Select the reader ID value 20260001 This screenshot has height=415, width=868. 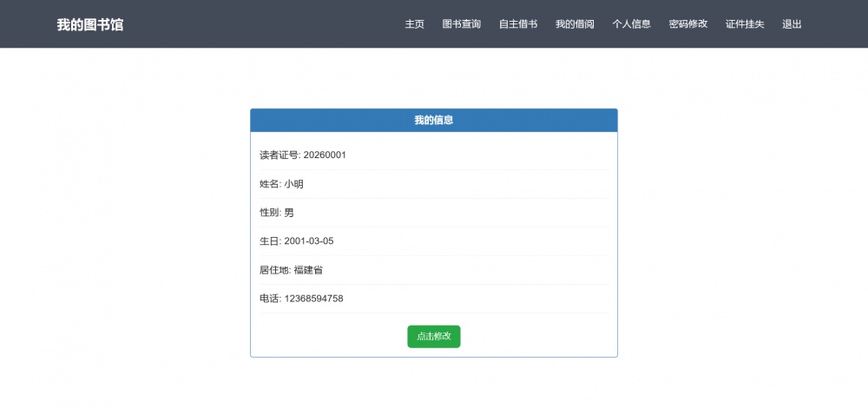click(x=325, y=155)
